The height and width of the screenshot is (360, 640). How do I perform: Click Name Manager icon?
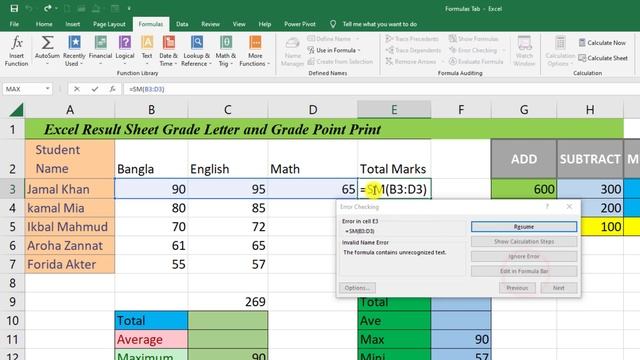pos(292,51)
